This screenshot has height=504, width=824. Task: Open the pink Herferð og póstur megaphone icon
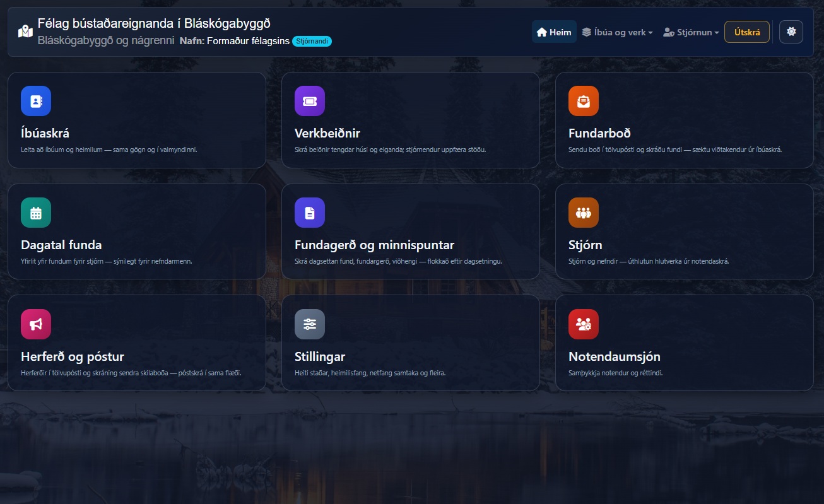(36, 324)
